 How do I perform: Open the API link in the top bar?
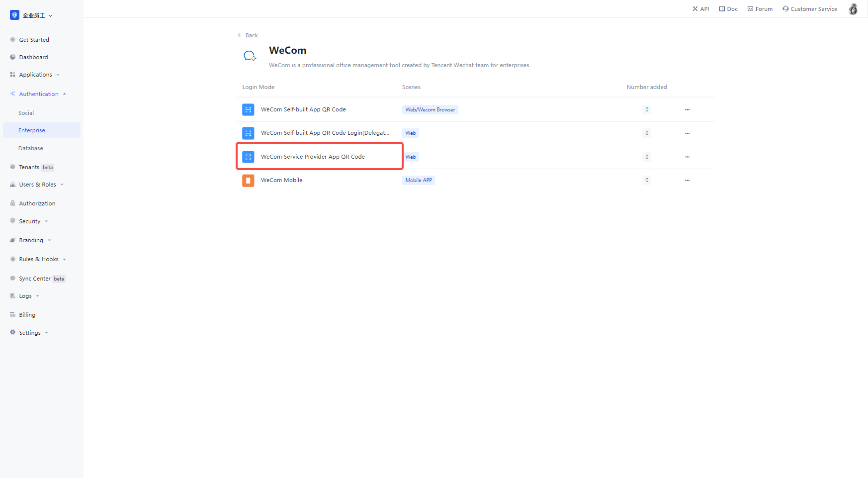[x=700, y=8]
